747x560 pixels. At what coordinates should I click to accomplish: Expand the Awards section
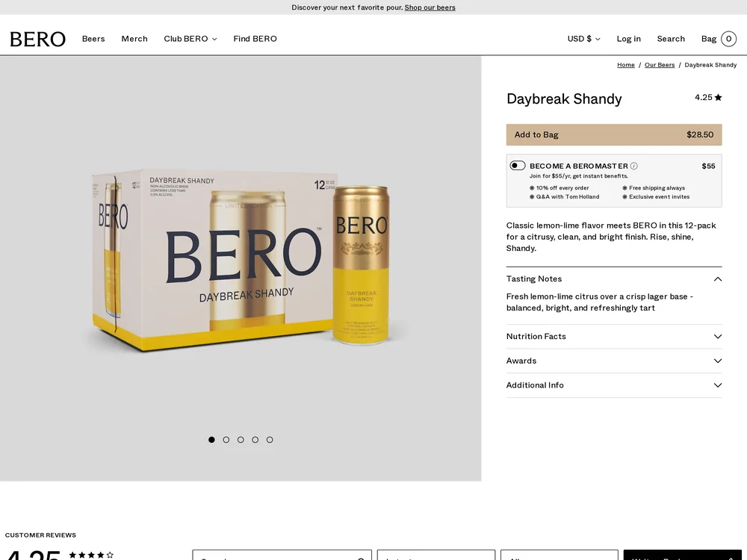(613, 361)
